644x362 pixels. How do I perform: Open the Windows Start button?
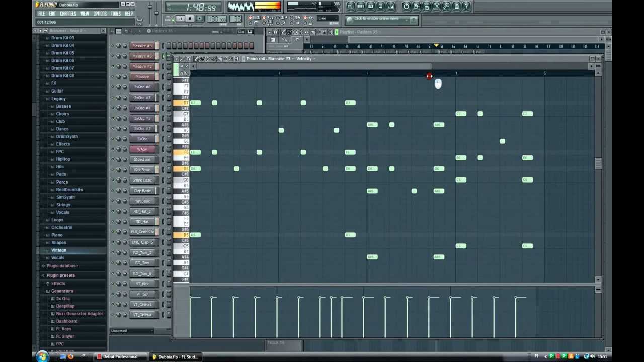(42, 356)
